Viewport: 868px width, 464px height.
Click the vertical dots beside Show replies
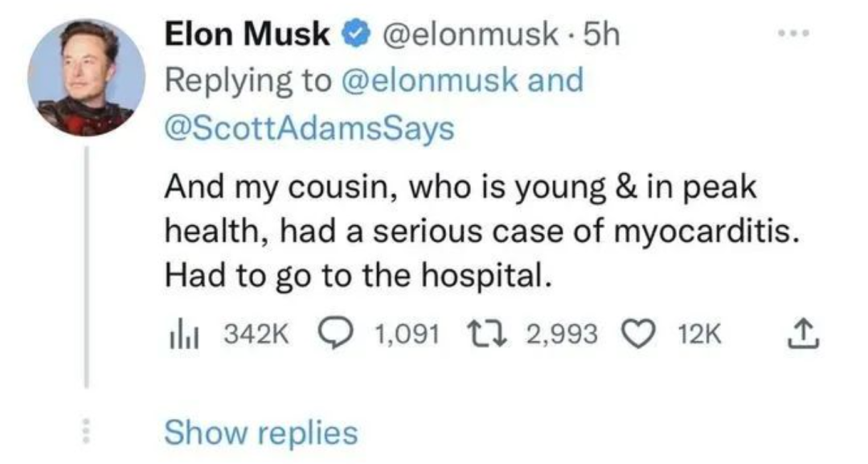point(86,433)
